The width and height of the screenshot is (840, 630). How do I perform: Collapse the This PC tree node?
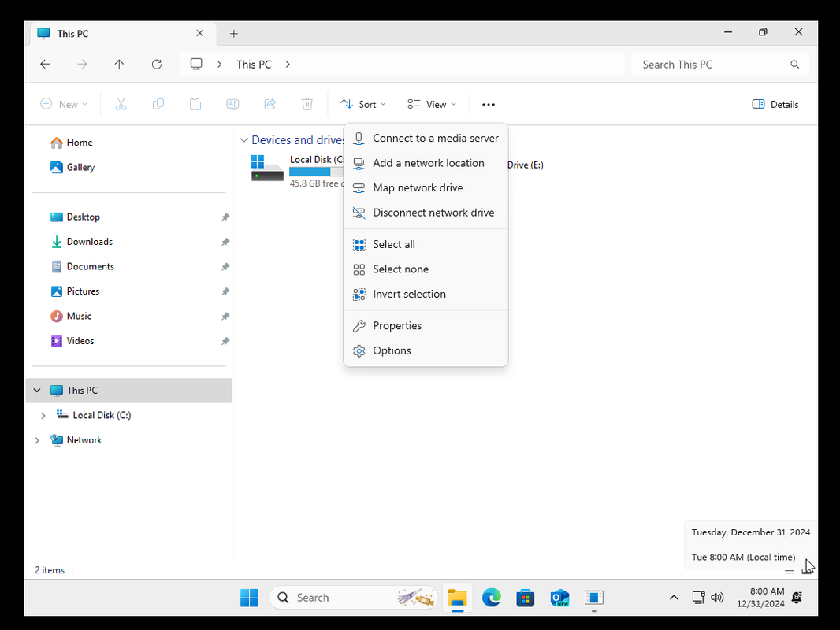37,390
